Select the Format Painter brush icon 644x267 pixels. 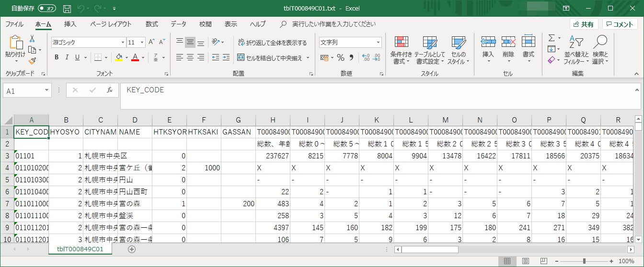(32, 61)
